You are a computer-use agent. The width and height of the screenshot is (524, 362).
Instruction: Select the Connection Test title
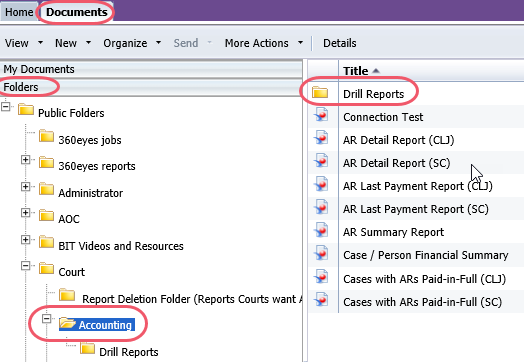[x=383, y=117]
